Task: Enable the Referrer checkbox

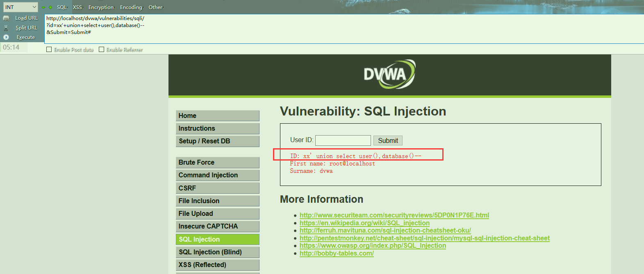Action: click(x=102, y=50)
